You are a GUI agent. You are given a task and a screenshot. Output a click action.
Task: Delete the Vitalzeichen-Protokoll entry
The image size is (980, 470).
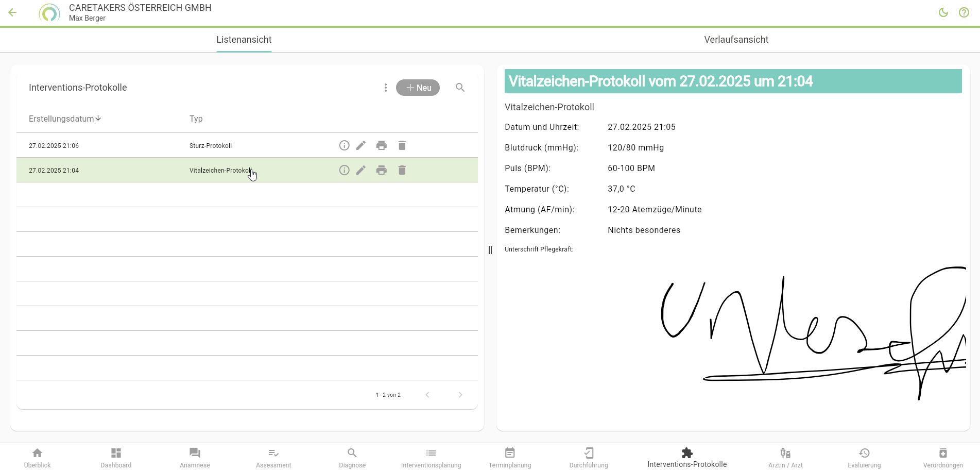point(402,170)
